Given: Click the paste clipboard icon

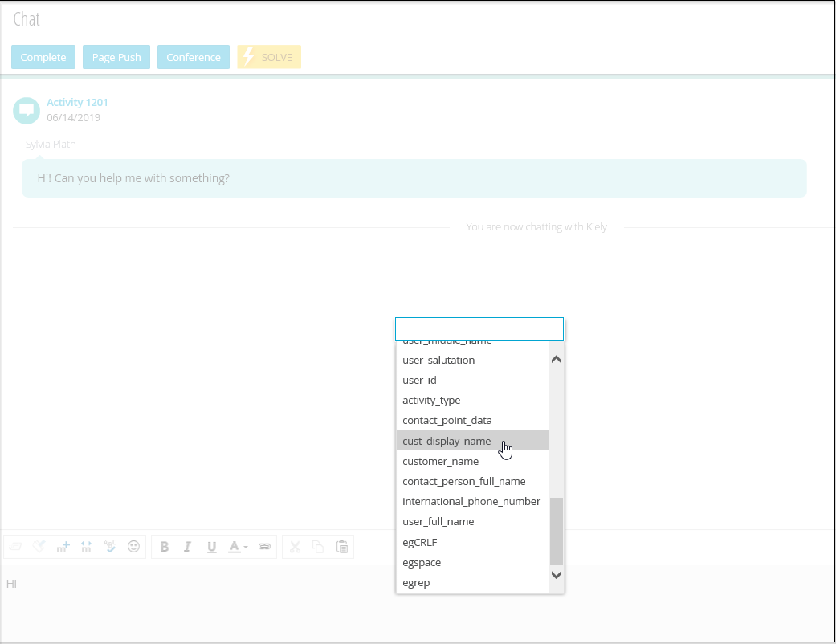Looking at the screenshot, I should click(342, 547).
